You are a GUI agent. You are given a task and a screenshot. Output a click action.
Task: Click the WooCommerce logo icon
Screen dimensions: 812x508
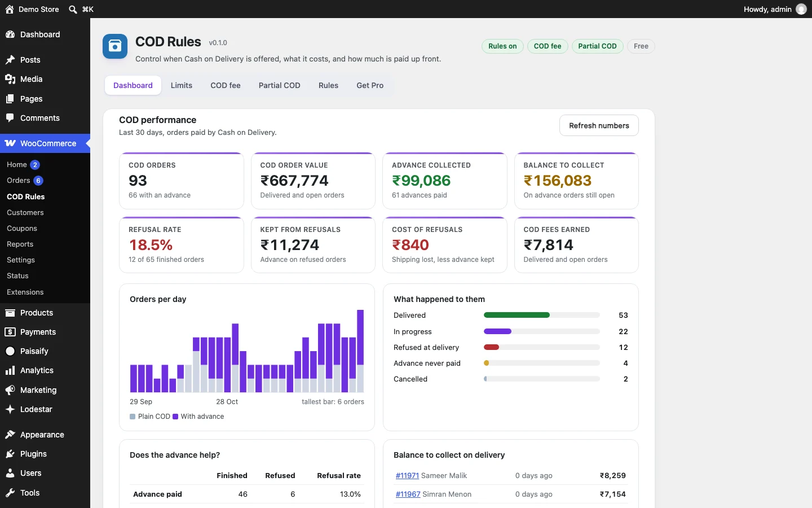coord(10,143)
